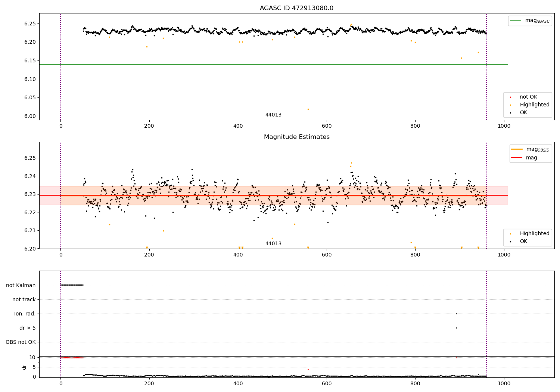
Task: Click the 6.21 y-tick in Magnitude Estimates plot
Action: pos(29,230)
